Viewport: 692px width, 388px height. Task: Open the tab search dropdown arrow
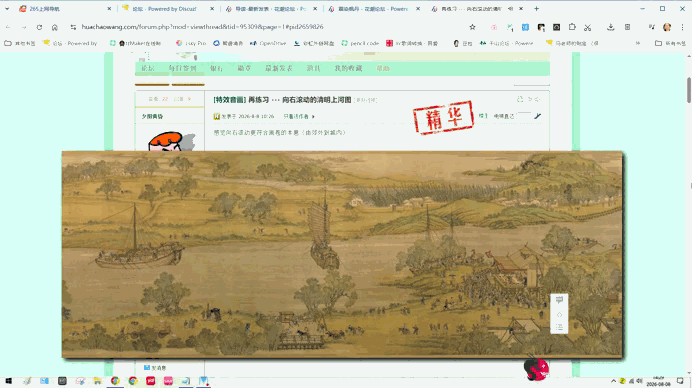point(7,8)
